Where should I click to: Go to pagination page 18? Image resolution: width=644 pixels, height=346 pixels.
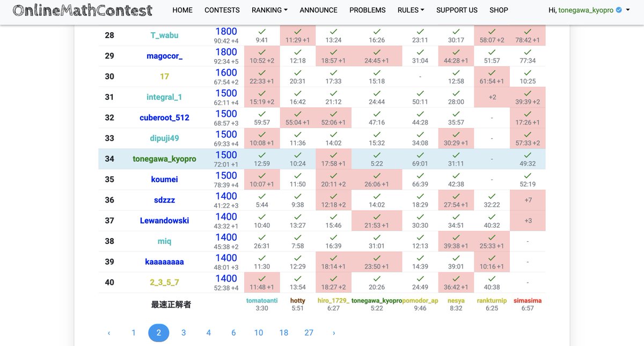[x=284, y=333]
